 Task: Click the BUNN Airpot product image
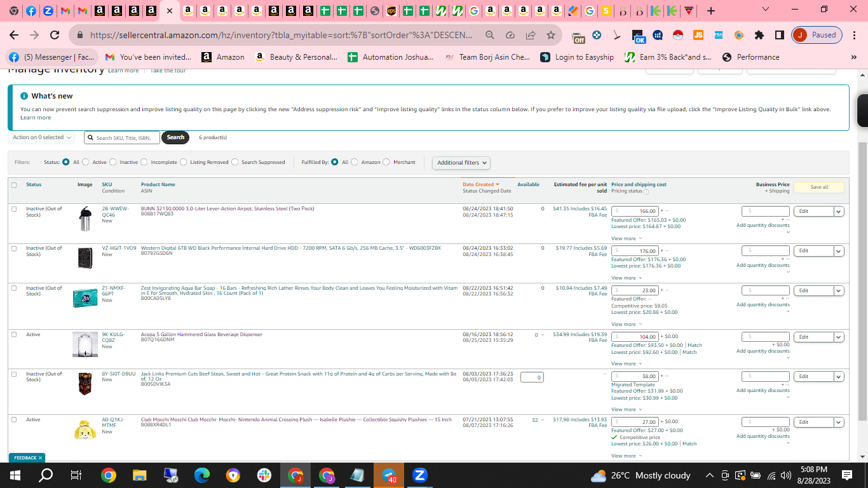pos(85,219)
